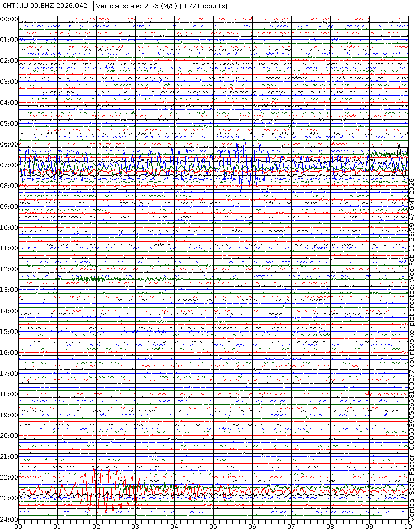Click the 00:00 hour label at top
The height and width of the screenshot is (532, 416).
pyautogui.click(x=9, y=19)
